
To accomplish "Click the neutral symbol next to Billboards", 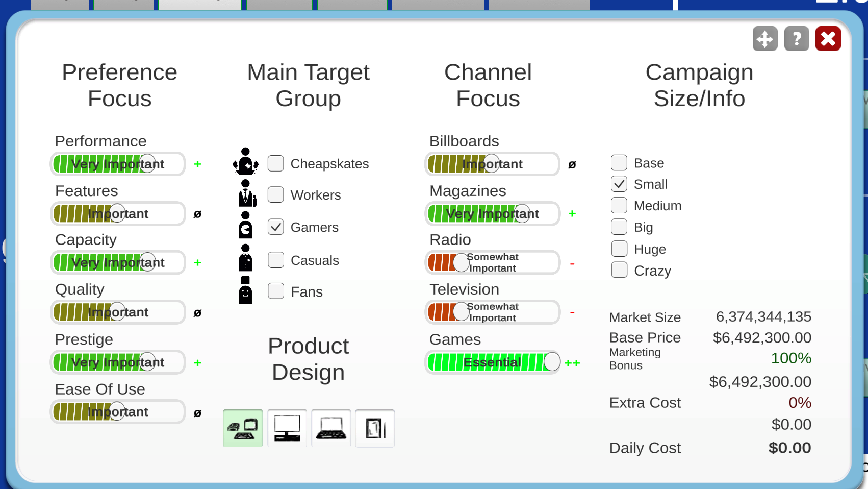I will coord(572,164).
